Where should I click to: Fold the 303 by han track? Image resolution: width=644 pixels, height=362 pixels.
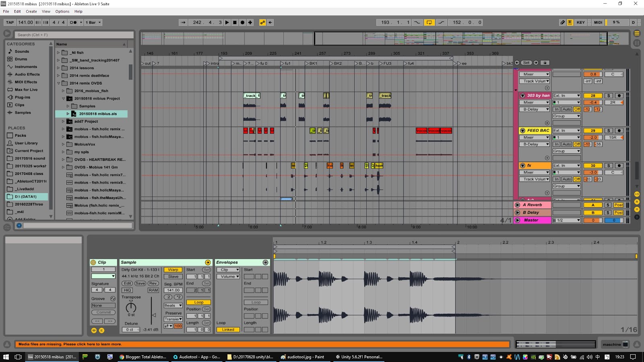tap(522, 96)
